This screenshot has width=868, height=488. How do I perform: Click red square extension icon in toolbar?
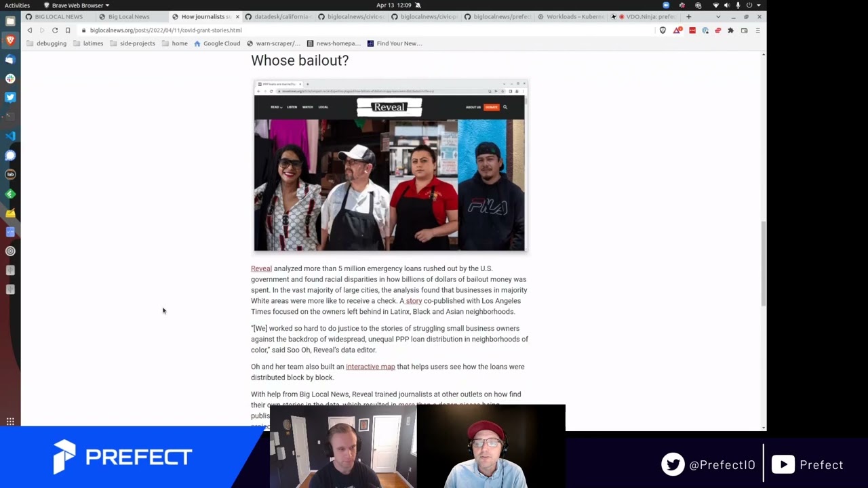pyautogui.click(x=692, y=30)
